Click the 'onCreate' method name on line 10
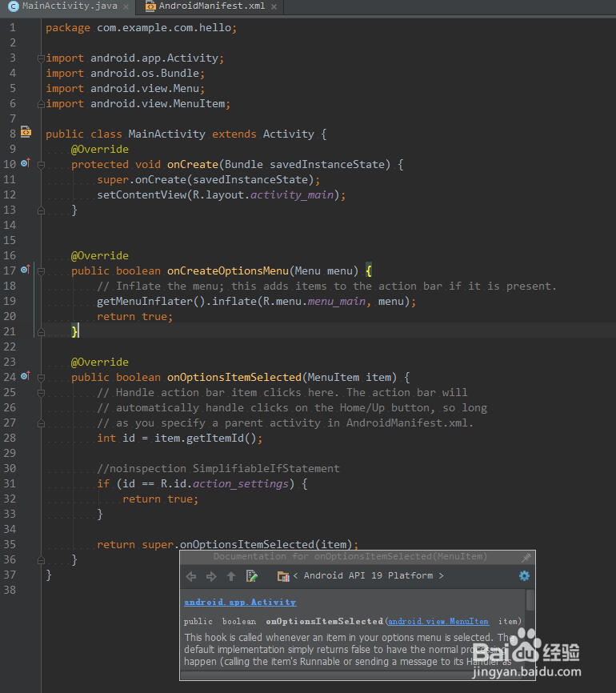This screenshot has width=616, height=693. coord(193,164)
